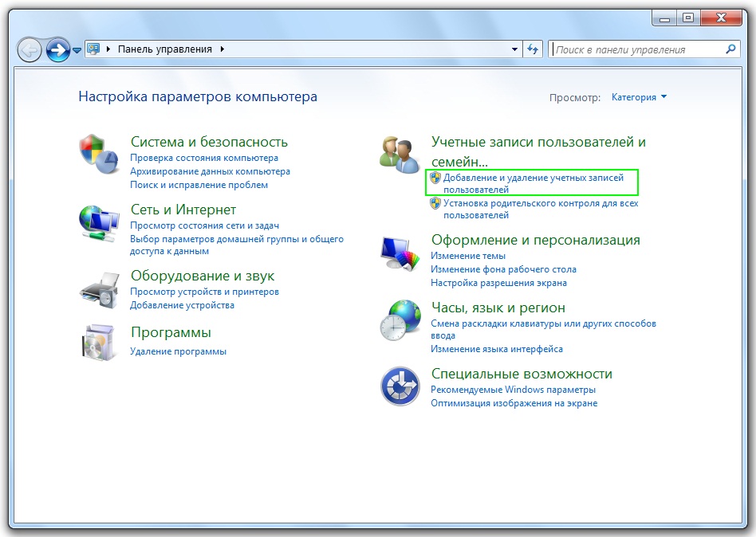Open Hardware and Sound printer icon
Viewport: 756px width, 537px height.
(100, 289)
